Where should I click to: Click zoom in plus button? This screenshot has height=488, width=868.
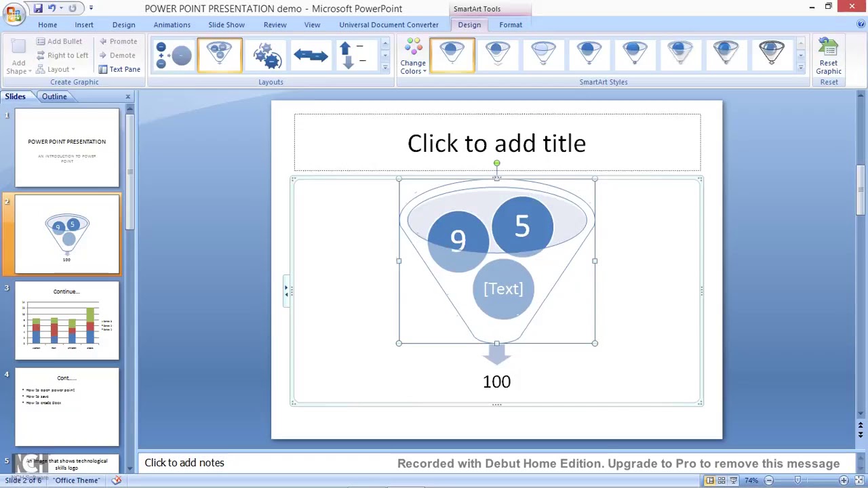(844, 481)
